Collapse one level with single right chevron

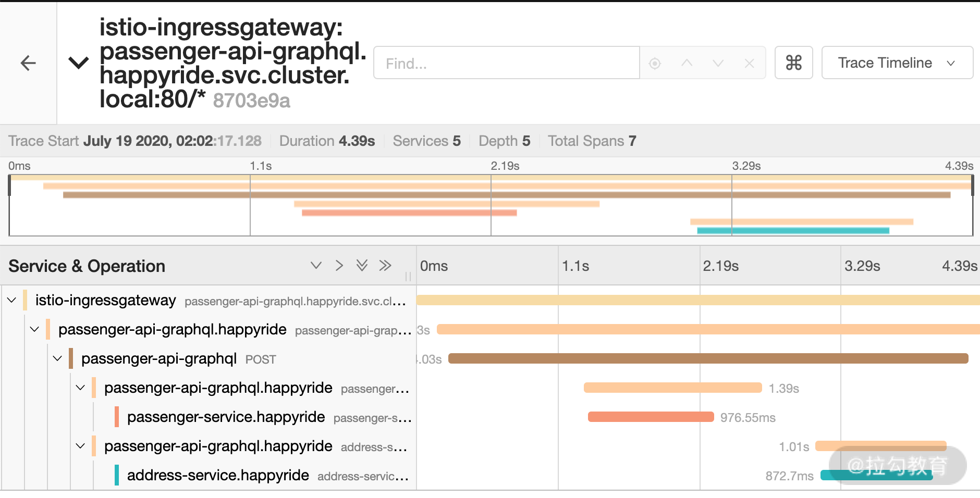[339, 266]
